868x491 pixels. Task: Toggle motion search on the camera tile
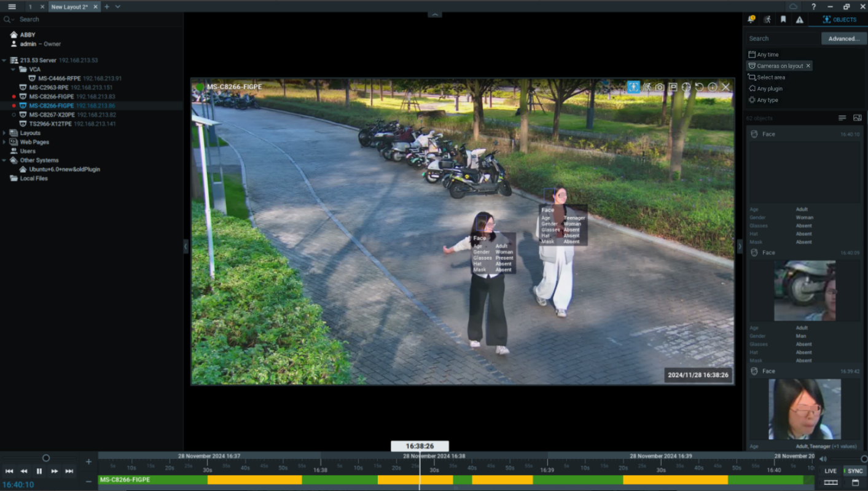tap(647, 87)
